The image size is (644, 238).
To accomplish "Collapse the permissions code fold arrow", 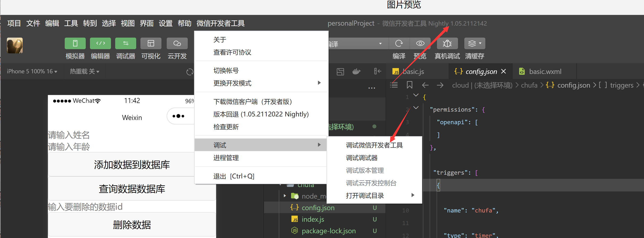I will 416,108.
